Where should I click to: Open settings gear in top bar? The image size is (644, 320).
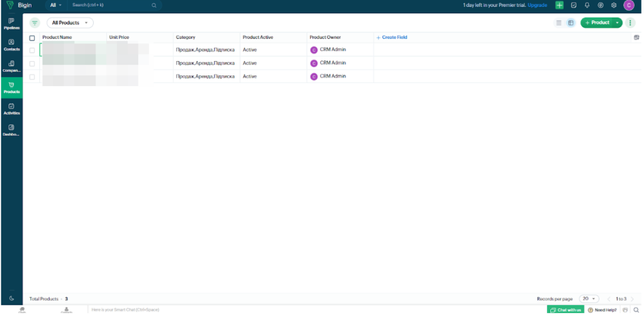click(x=614, y=5)
